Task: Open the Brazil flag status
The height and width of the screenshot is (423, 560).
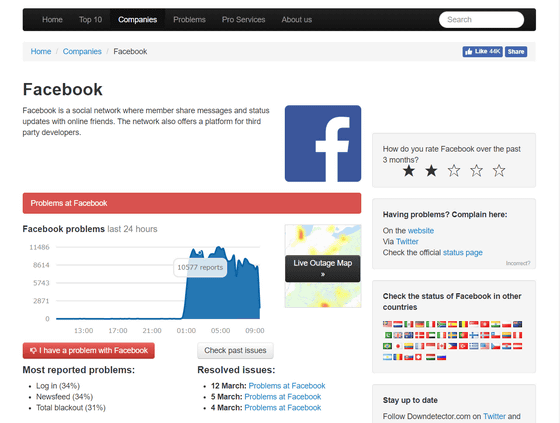Action: (x=388, y=346)
